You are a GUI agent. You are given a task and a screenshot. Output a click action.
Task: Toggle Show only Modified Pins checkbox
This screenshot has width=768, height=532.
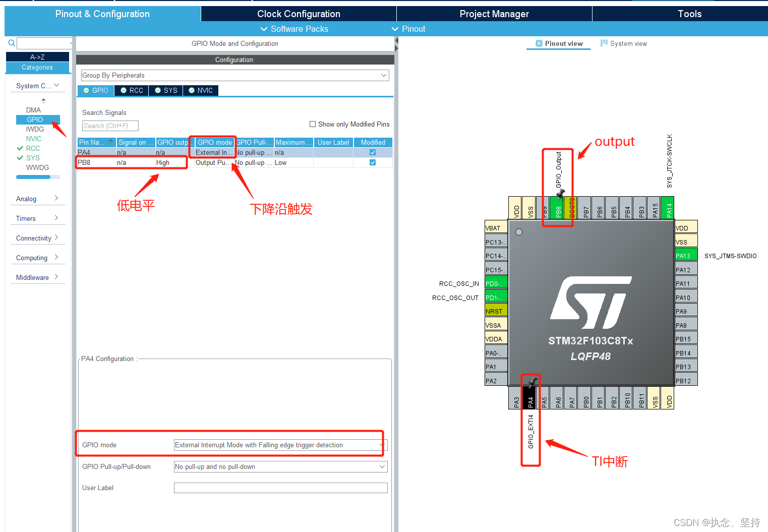coord(313,124)
